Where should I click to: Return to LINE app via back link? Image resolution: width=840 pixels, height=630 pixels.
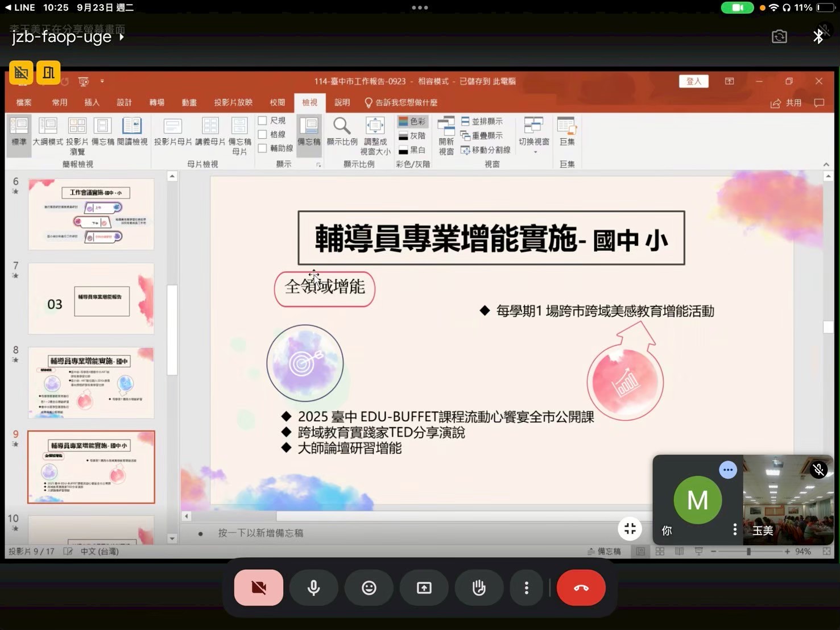pyautogui.click(x=20, y=7)
